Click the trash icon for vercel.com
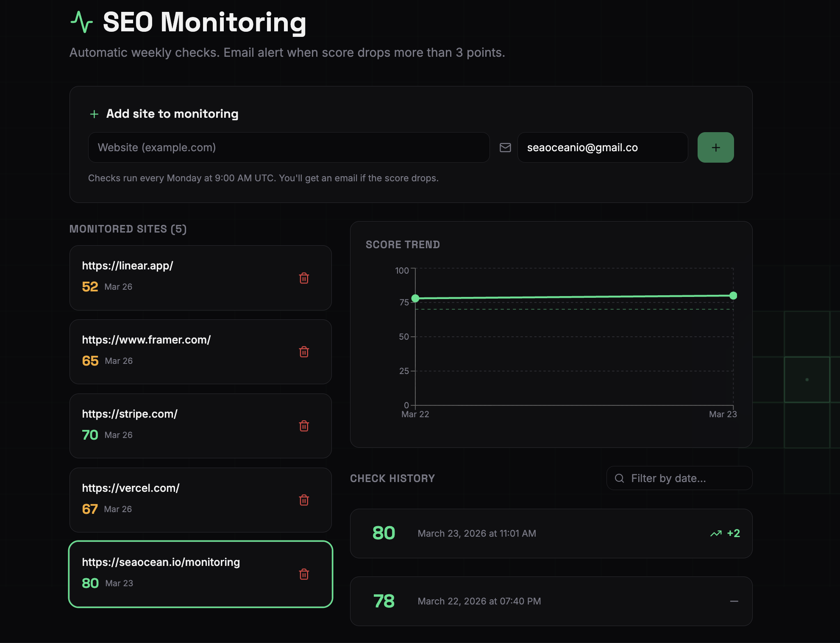 point(304,500)
